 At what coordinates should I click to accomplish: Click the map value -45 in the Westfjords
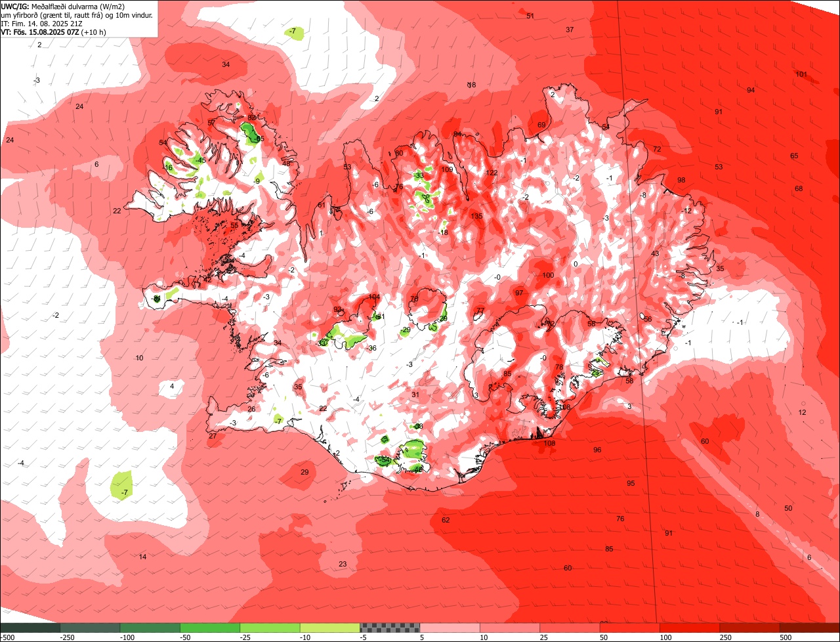(199, 160)
